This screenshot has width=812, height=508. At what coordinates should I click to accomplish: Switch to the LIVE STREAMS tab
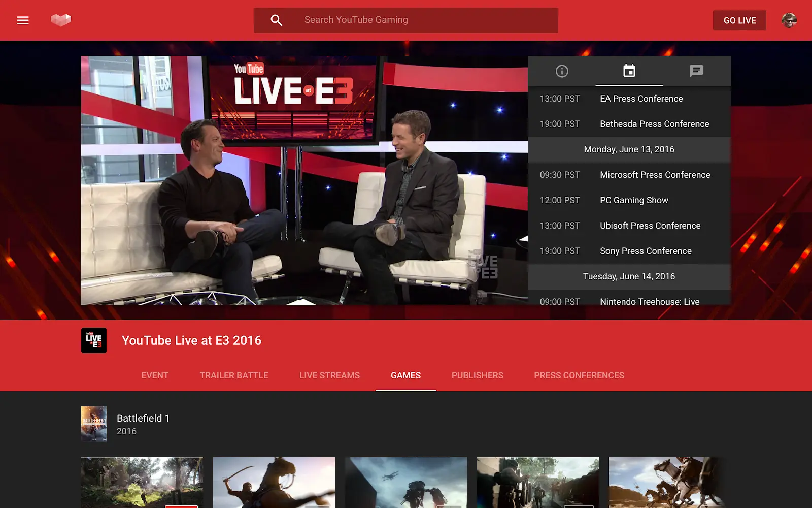(329, 375)
